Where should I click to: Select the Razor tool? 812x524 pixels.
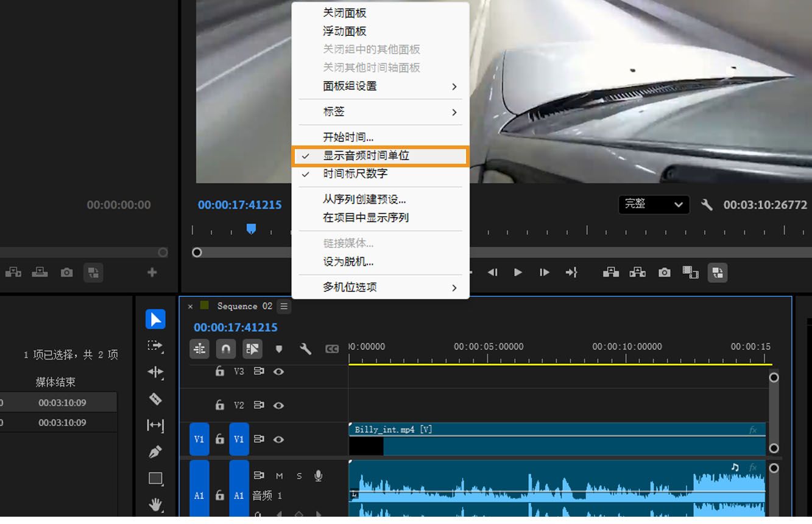click(156, 399)
